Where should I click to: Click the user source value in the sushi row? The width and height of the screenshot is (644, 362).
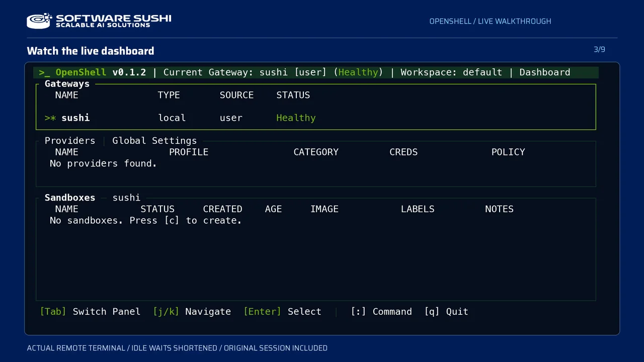click(x=231, y=118)
